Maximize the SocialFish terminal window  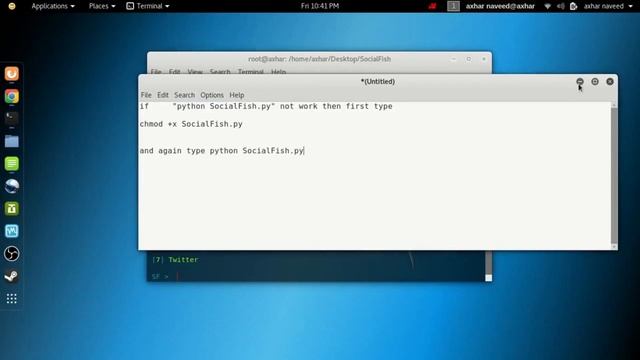click(469, 59)
